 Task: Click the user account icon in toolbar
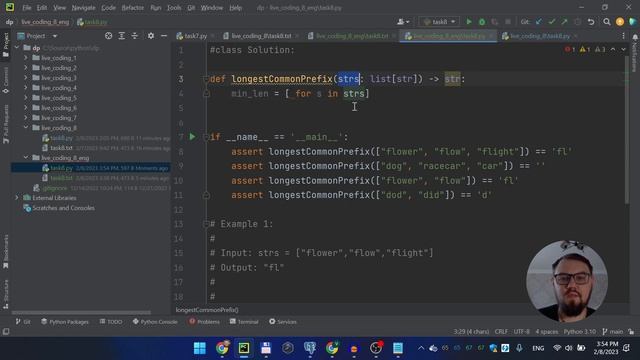click(x=403, y=22)
